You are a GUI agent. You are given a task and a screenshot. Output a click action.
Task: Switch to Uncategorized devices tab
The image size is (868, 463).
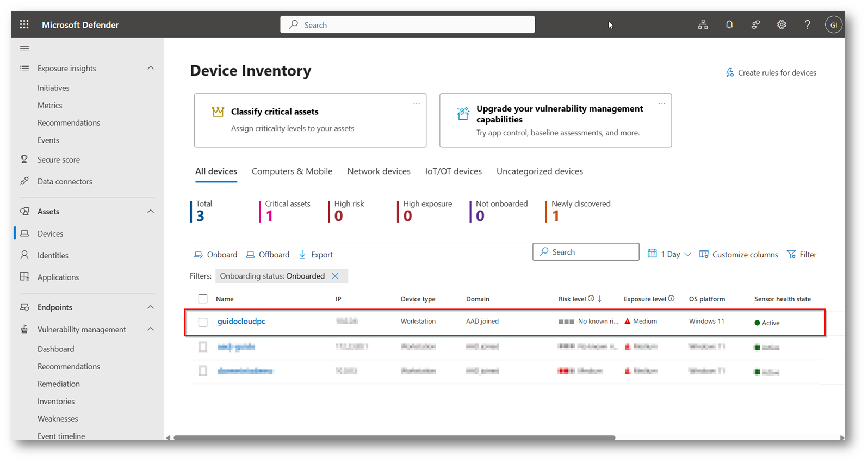[540, 171]
